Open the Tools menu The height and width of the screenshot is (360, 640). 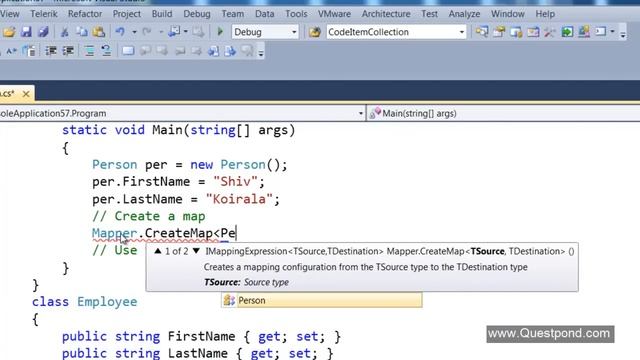point(296,14)
